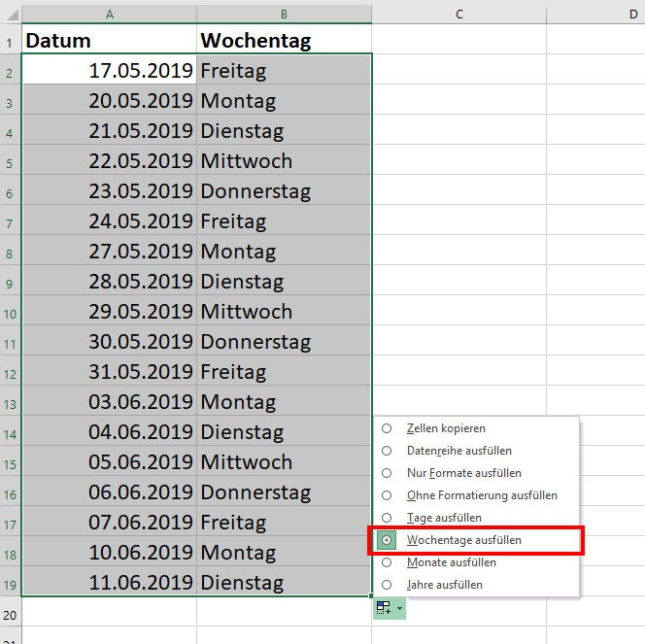Click 'Dienstag' cell in row 4
The height and width of the screenshot is (644, 645).
(285, 129)
